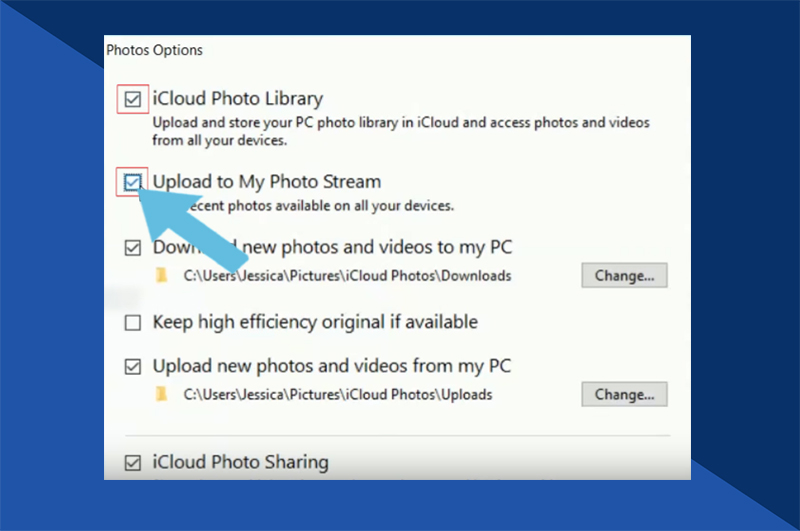Click the Photos Options window title
Image resolution: width=800 pixels, height=531 pixels.
coord(154,50)
